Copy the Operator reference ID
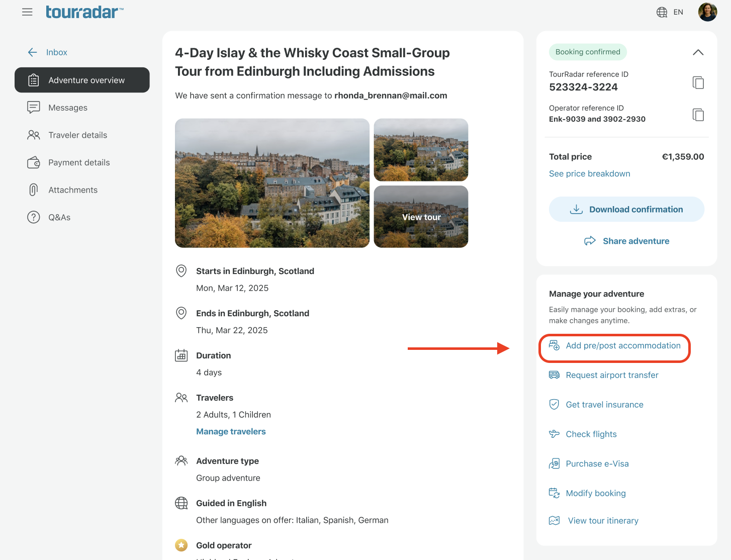The width and height of the screenshot is (731, 560). 698,115
